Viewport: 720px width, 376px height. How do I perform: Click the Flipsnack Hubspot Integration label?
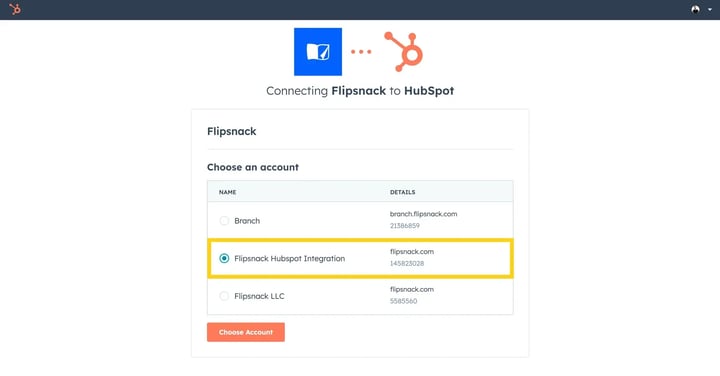(289, 258)
